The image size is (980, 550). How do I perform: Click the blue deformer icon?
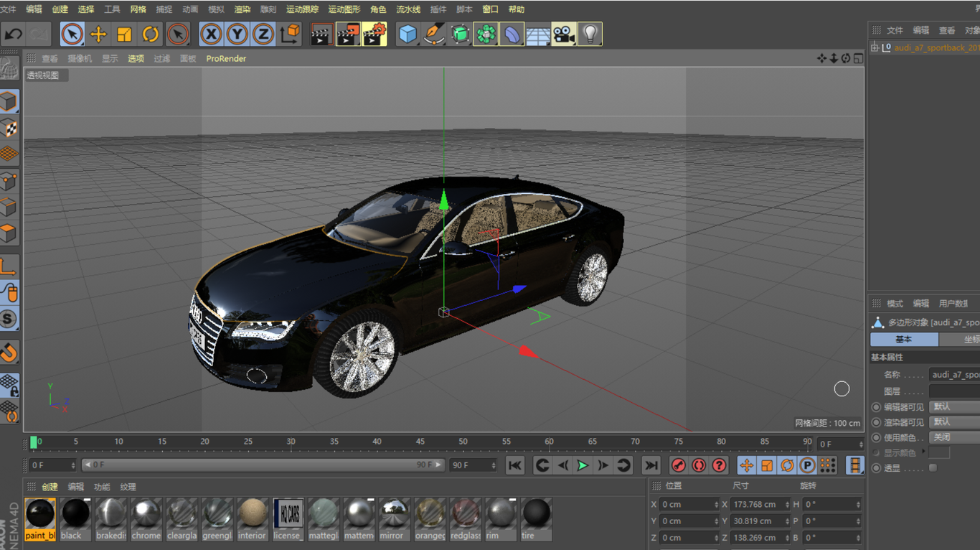pyautogui.click(x=512, y=34)
